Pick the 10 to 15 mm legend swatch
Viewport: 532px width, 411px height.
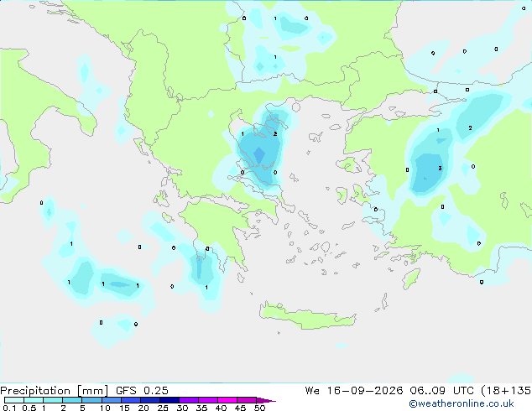(x=111, y=400)
